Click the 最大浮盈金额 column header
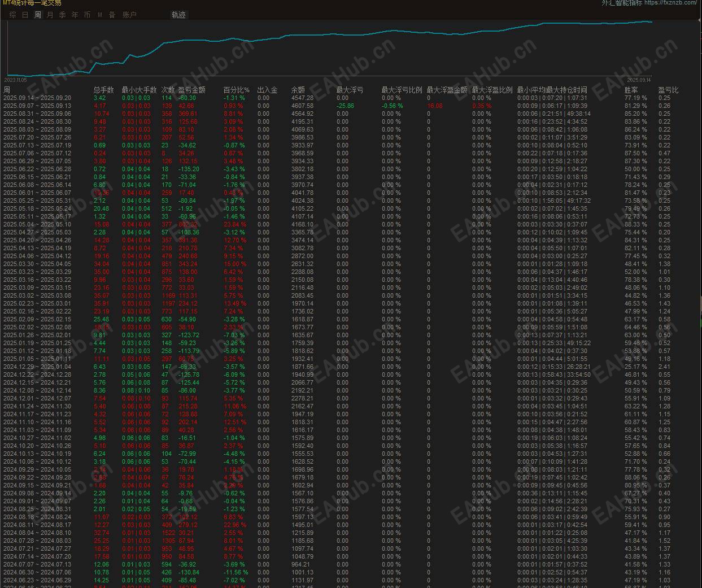 tap(447, 90)
